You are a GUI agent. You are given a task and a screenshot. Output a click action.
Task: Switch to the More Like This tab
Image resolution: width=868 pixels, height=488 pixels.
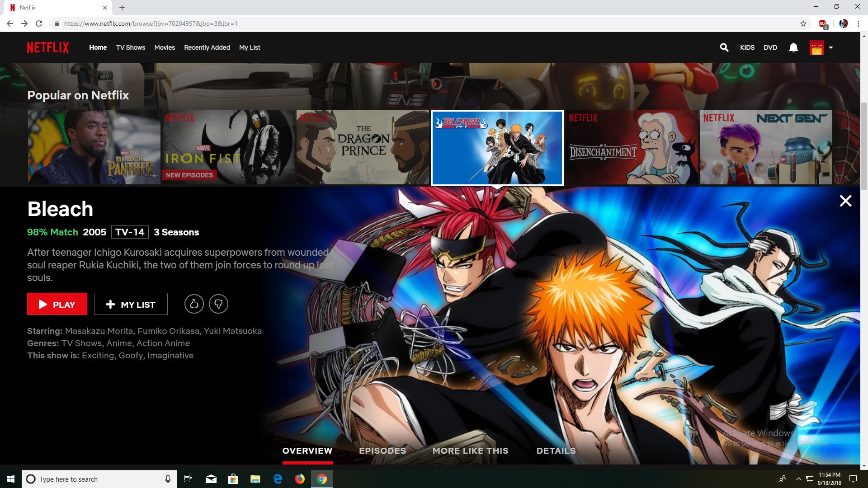[471, 451]
